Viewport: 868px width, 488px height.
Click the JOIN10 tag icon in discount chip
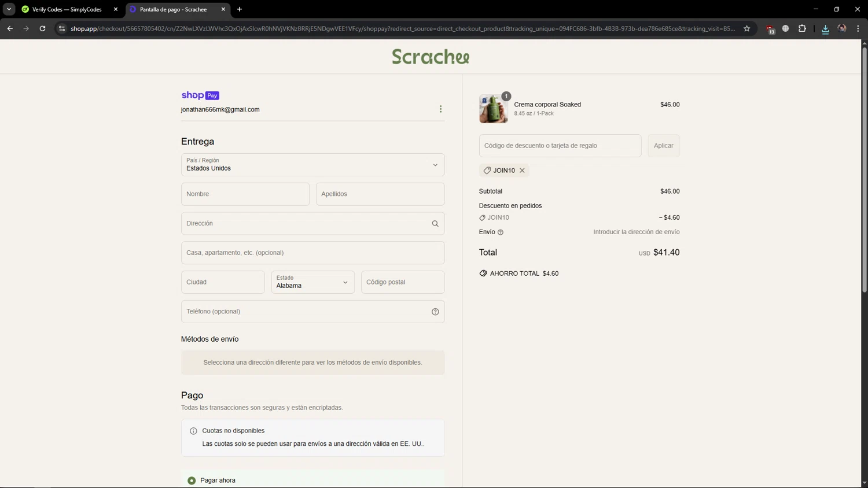coord(487,171)
